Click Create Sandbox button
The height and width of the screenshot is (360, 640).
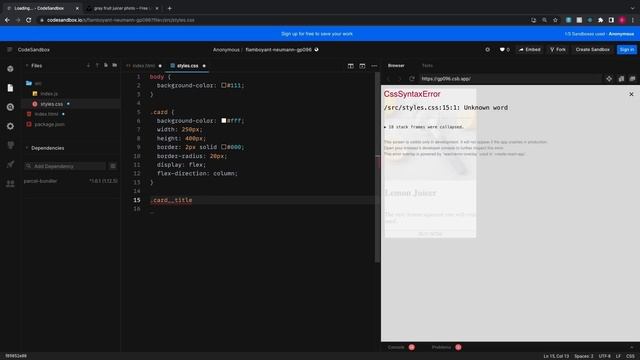592,49
